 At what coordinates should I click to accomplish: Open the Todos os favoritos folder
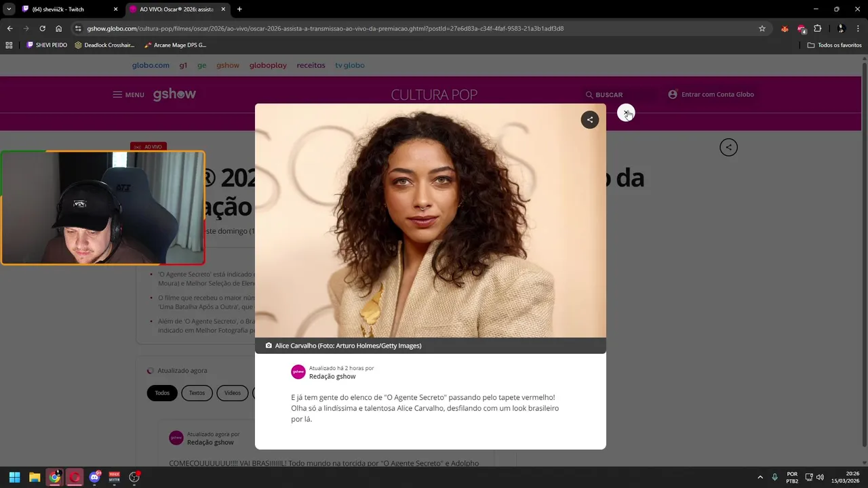coord(835,45)
